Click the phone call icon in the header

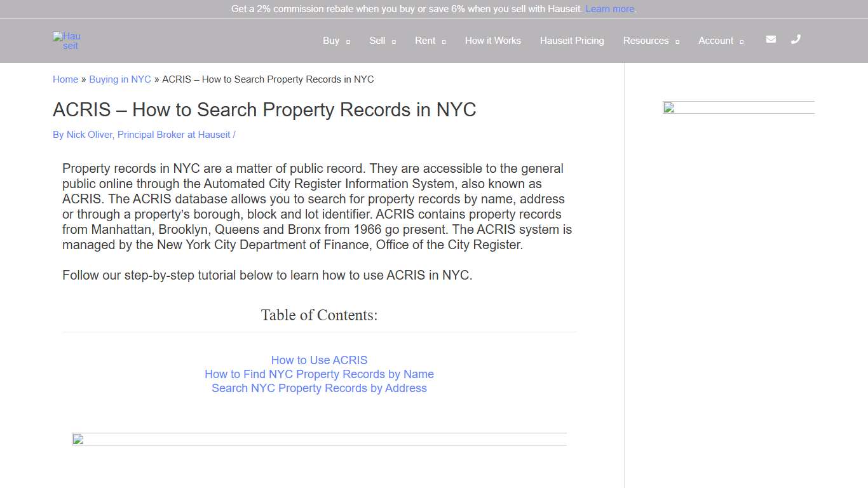(796, 39)
